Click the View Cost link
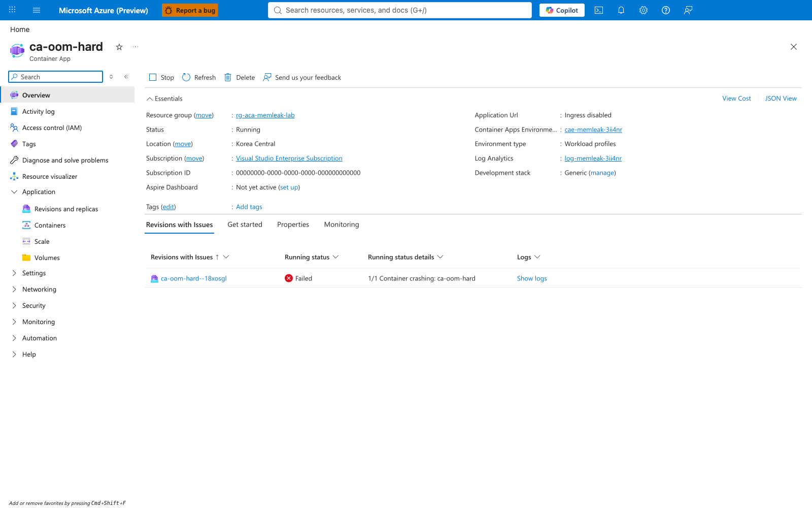The height and width of the screenshot is (508, 812). coord(736,99)
